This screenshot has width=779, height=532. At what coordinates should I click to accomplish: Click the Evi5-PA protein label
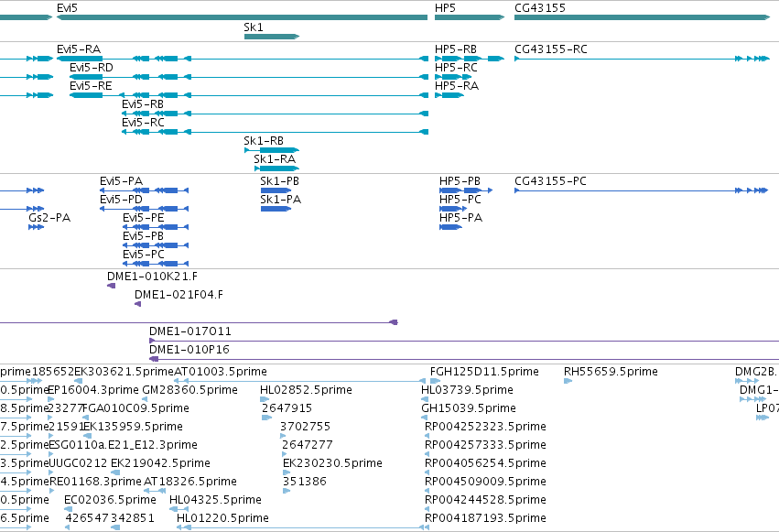(x=121, y=181)
